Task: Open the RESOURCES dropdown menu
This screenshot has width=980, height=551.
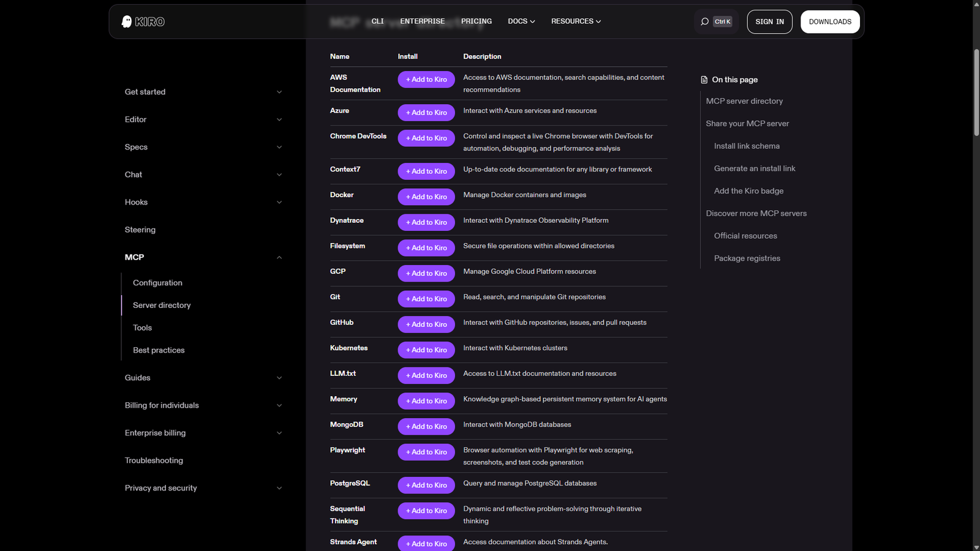Action: [576, 21]
